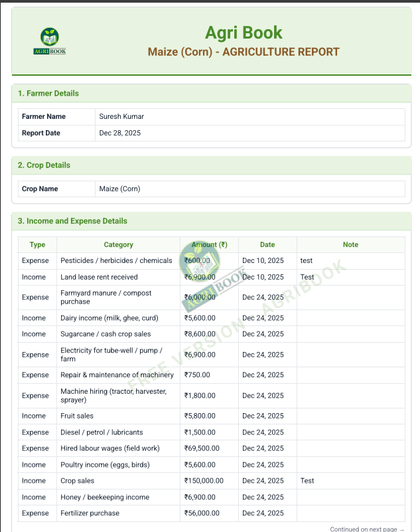Select the farmer name Suresh Kumar
This screenshot has width=420, height=532.
[121, 117]
